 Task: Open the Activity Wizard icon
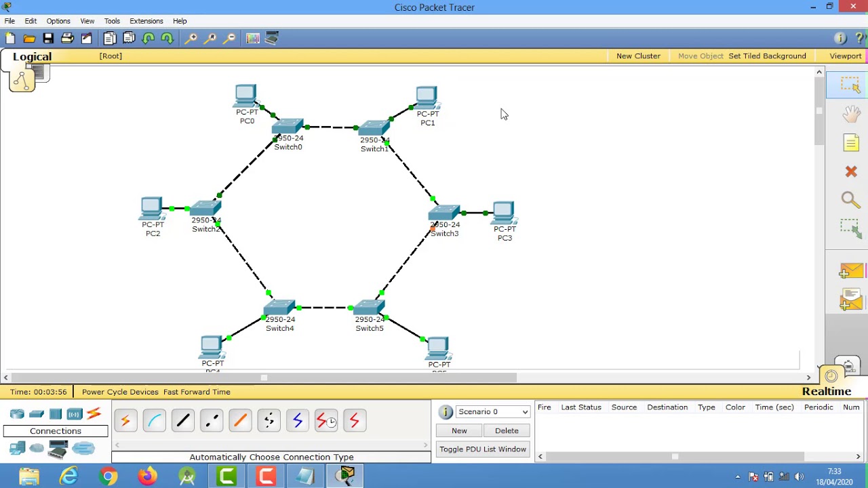pos(86,39)
